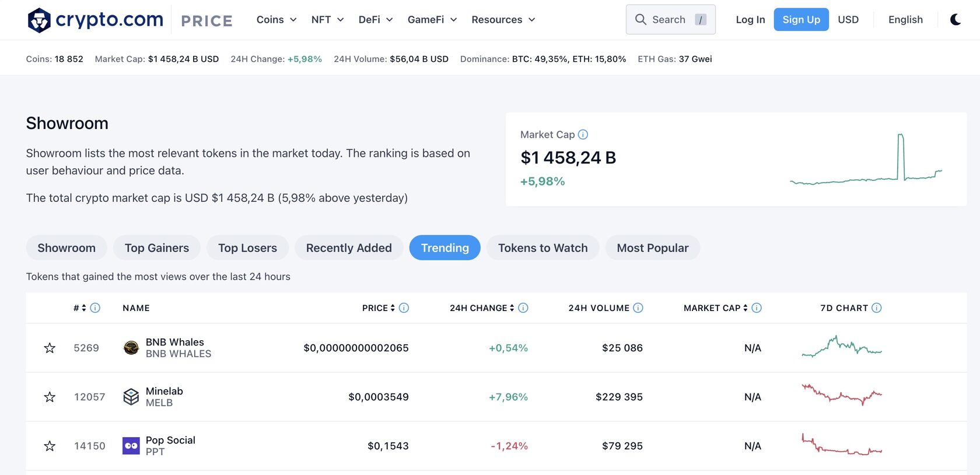Click Market Cap column info icon
Viewport: 980px width, 475px height.
tap(757, 308)
